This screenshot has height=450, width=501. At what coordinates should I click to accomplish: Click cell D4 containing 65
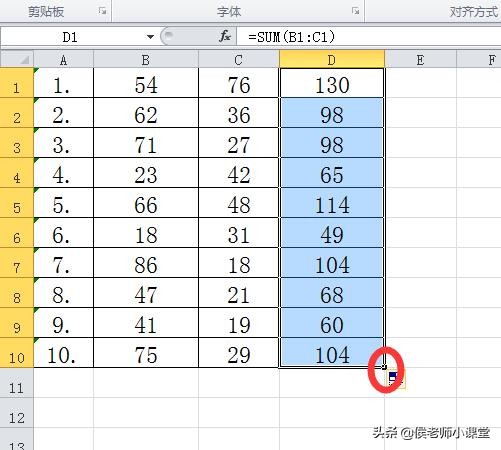(x=332, y=173)
